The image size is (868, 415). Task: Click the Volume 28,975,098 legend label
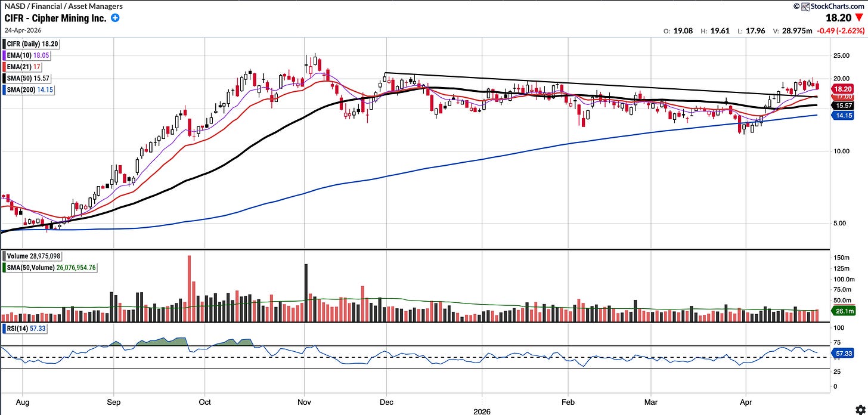[33, 256]
